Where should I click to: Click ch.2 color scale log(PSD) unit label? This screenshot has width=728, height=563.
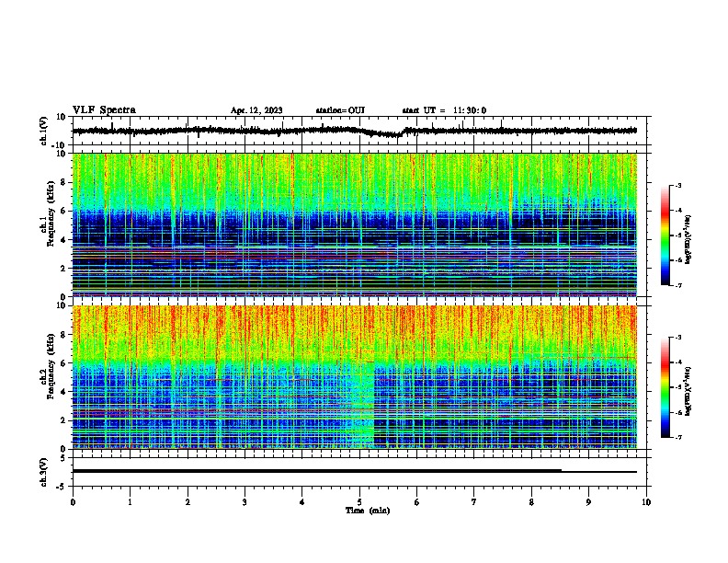click(688, 391)
